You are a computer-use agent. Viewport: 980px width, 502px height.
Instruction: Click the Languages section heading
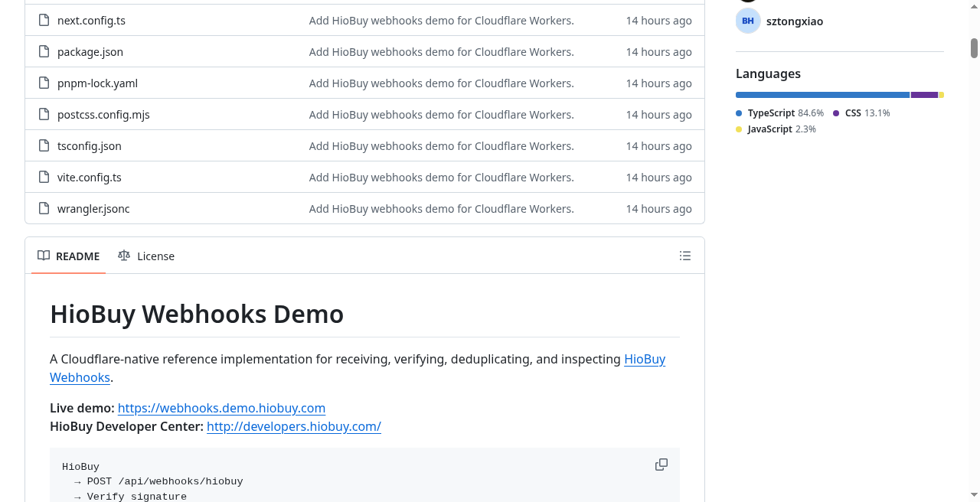tap(768, 73)
